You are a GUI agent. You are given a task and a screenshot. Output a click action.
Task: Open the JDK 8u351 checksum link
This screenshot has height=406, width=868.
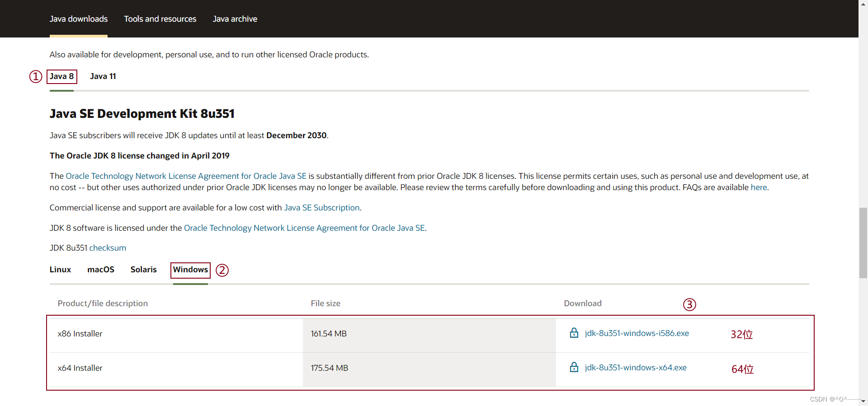(x=108, y=248)
